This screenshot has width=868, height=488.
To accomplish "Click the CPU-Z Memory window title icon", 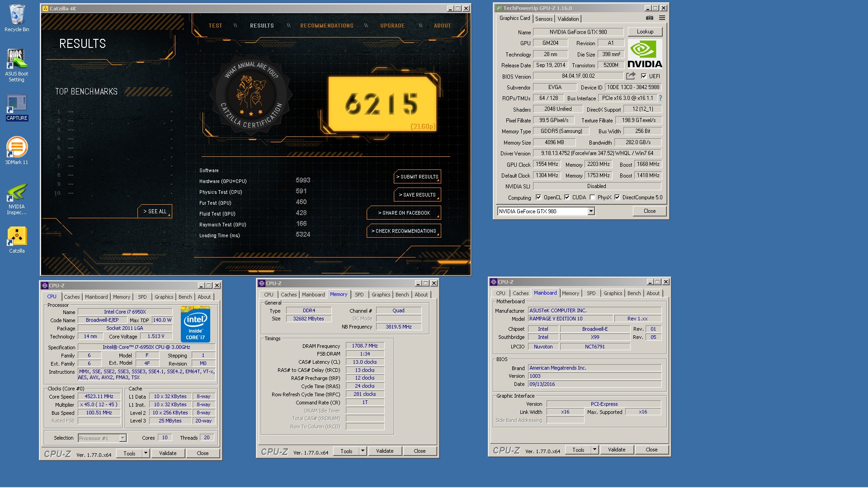I will pos(261,283).
